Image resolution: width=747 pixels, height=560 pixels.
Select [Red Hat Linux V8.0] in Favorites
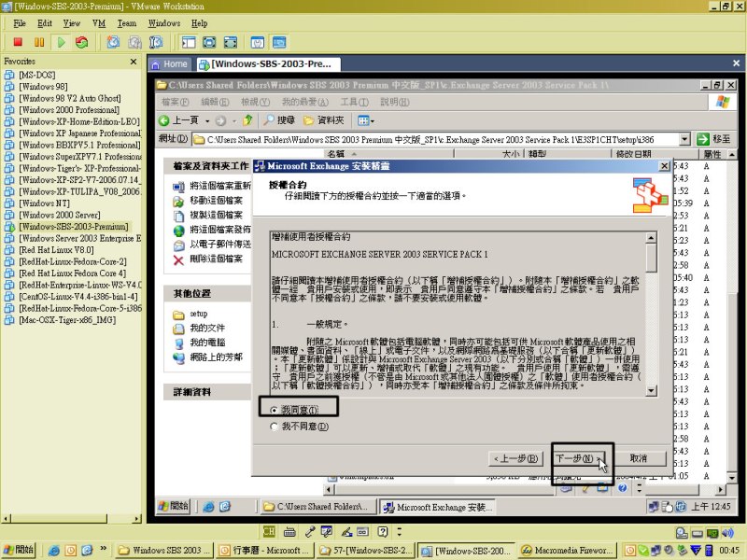56,249
